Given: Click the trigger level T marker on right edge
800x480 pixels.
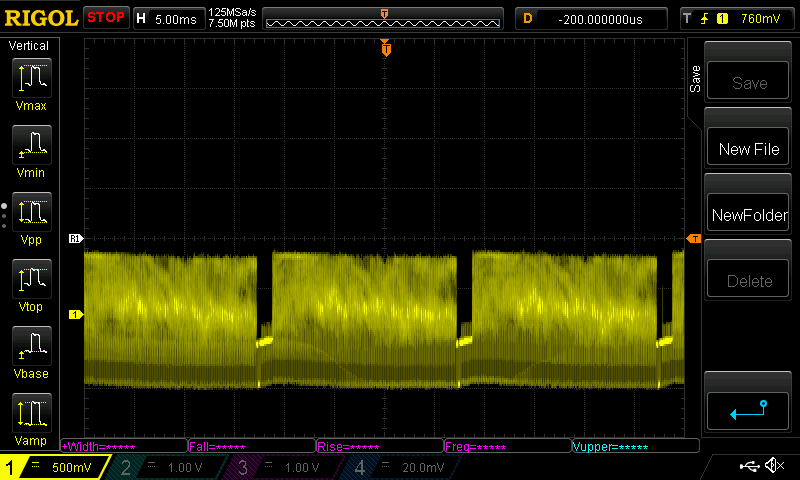Looking at the screenshot, I should point(694,239).
